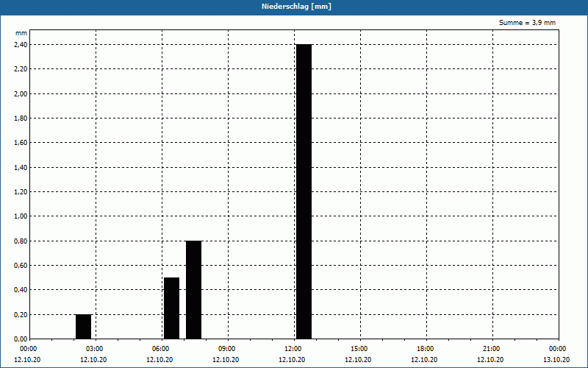Select the tallest bar at 12:00 reaching 2,40
Screen dimensions: 588x368
304,191
